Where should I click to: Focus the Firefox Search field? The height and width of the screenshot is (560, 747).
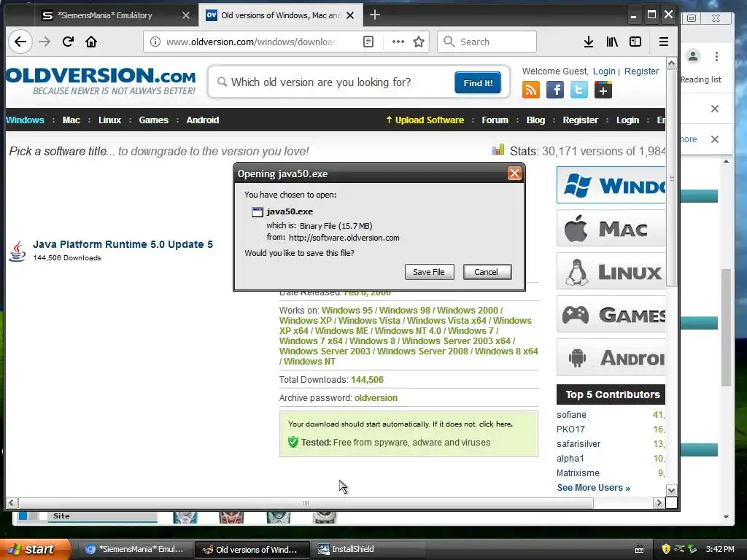click(487, 42)
